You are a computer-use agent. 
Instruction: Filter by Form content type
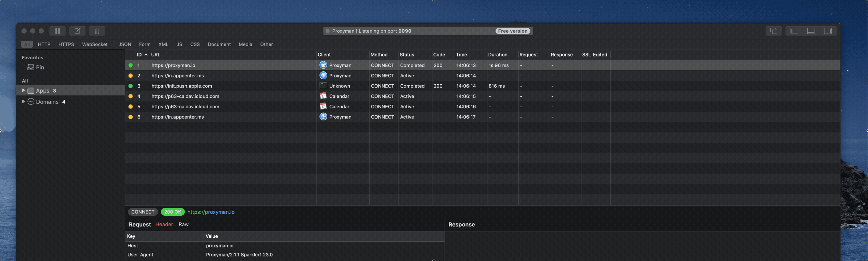pos(145,44)
